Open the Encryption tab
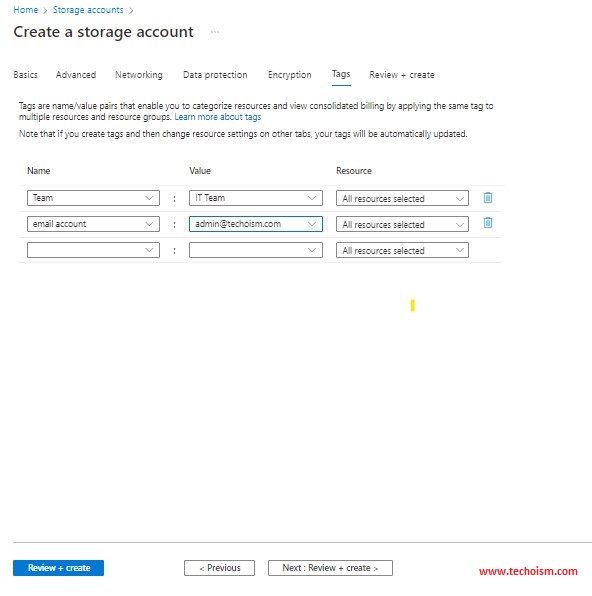The height and width of the screenshot is (596, 592). click(x=290, y=75)
